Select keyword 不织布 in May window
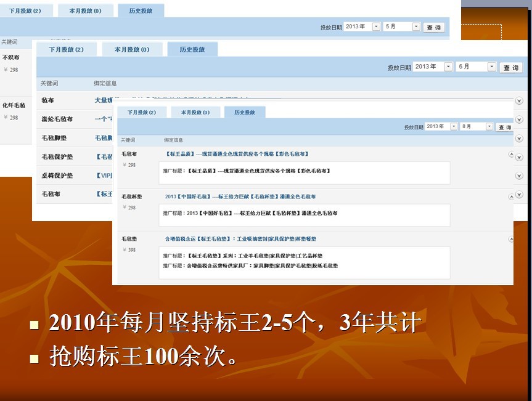 point(11,57)
